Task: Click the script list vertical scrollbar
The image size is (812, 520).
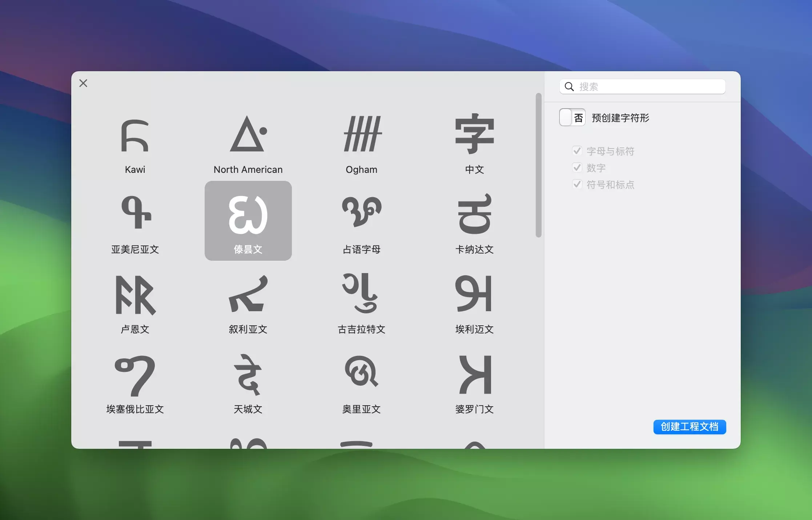Action: [x=538, y=165]
